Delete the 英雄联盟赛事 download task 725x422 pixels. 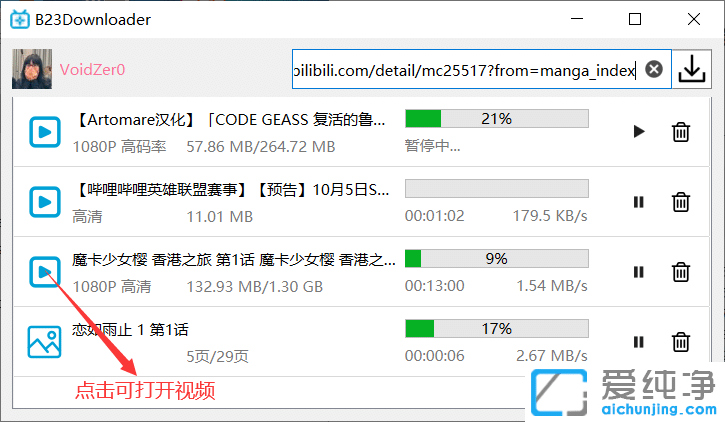pos(681,202)
